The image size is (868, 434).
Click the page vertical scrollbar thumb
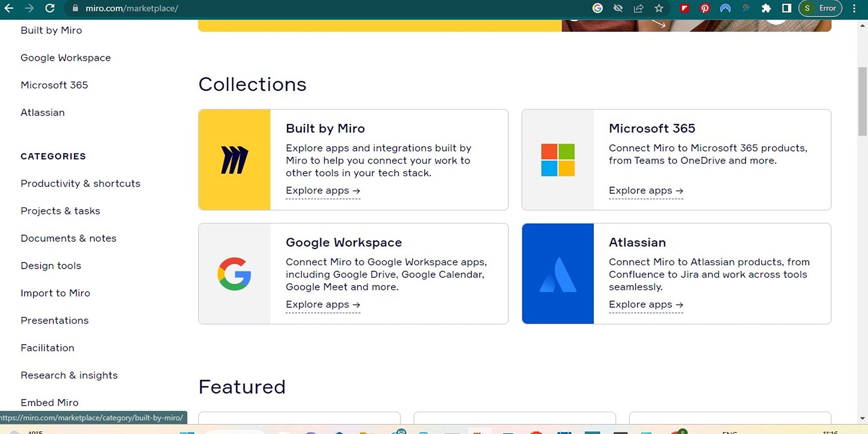coord(862,102)
